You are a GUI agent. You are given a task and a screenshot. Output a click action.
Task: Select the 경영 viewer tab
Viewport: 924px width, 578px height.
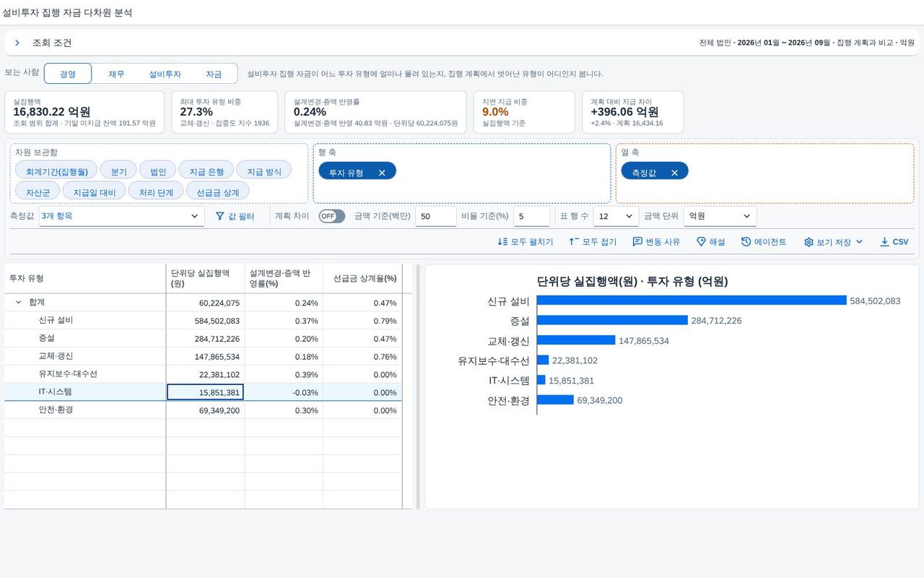click(x=68, y=74)
